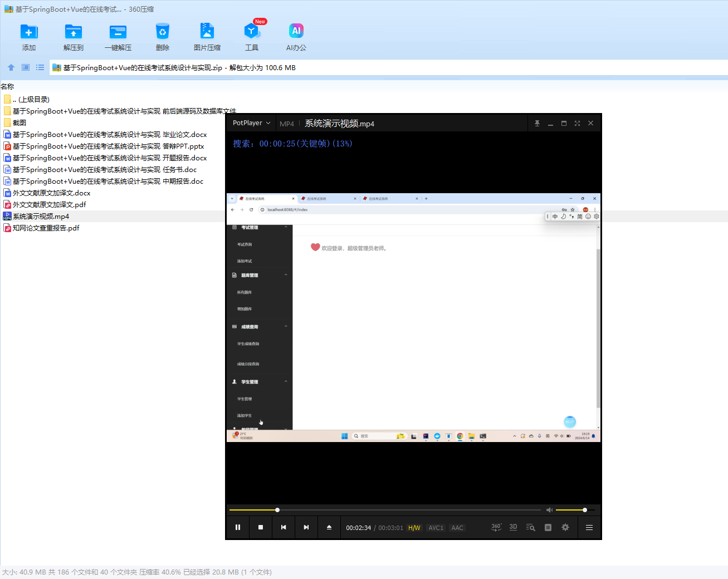The image size is (728, 579).
Task: Click the eject/open file button in PotPlayer
Action: (329, 527)
